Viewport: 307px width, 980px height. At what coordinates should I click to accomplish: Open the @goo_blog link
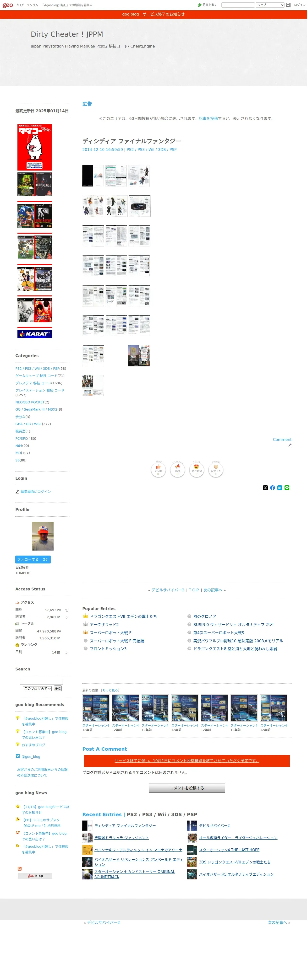[x=31, y=756]
